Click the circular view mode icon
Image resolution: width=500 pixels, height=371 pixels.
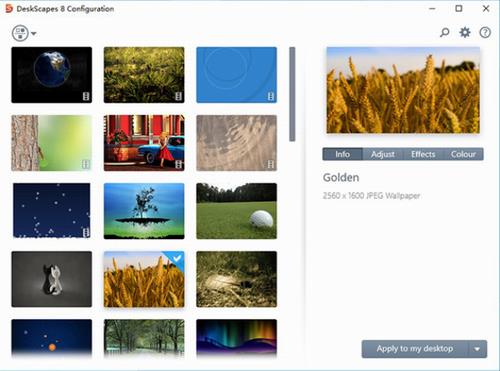(x=20, y=33)
